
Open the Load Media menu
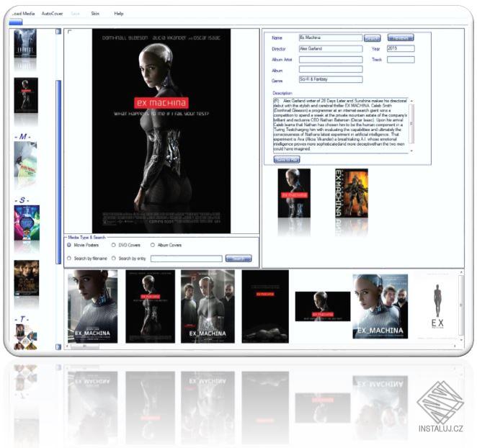click(24, 14)
